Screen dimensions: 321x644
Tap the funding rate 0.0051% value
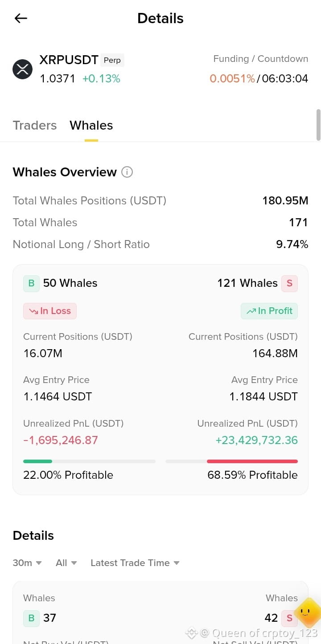click(232, 79)
